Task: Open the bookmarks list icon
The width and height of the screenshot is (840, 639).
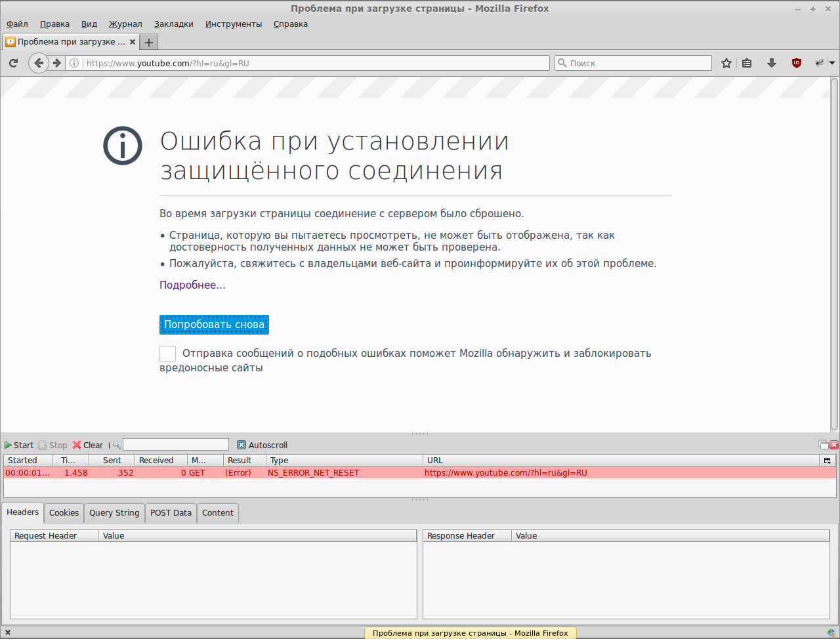Action: (747, 63)
